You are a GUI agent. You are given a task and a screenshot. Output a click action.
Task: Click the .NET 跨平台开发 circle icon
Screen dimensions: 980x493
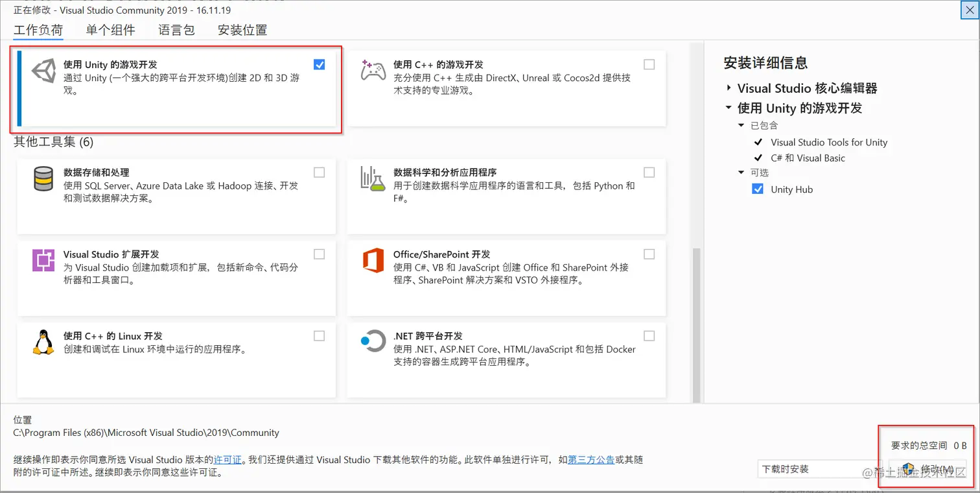click(x=373, y=341)
